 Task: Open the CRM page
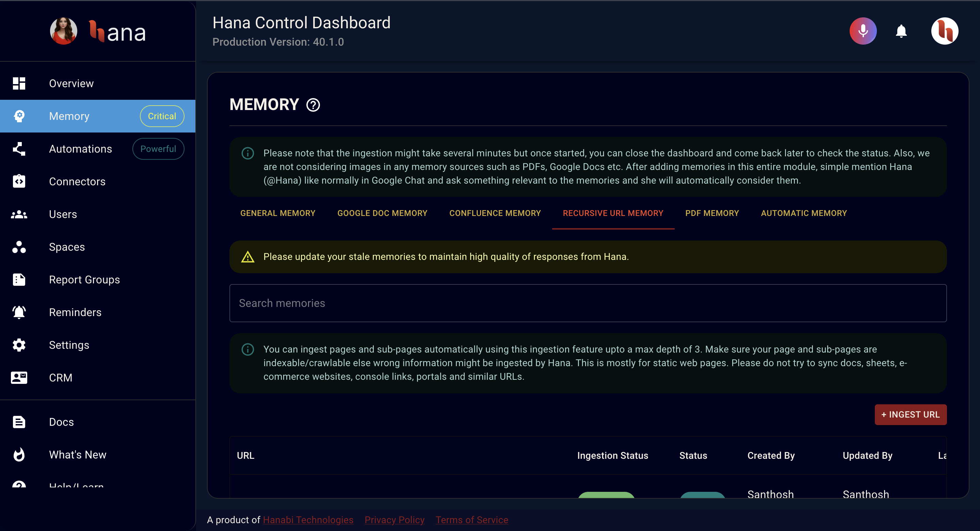point(98,378)
